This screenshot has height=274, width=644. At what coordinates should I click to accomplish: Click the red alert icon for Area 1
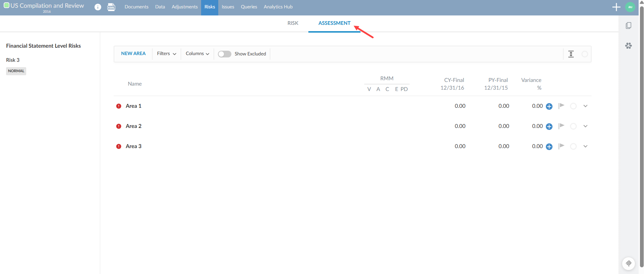point(119,106)
